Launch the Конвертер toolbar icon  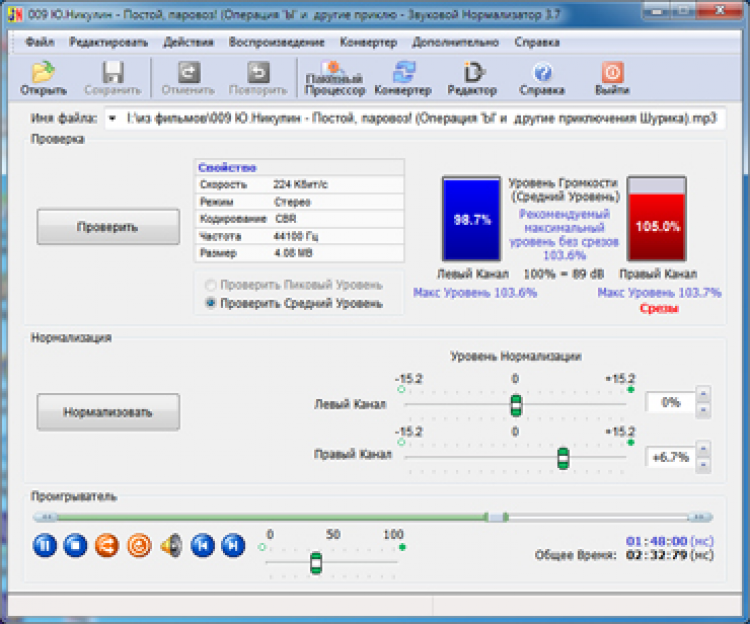[x=403, y=78]
